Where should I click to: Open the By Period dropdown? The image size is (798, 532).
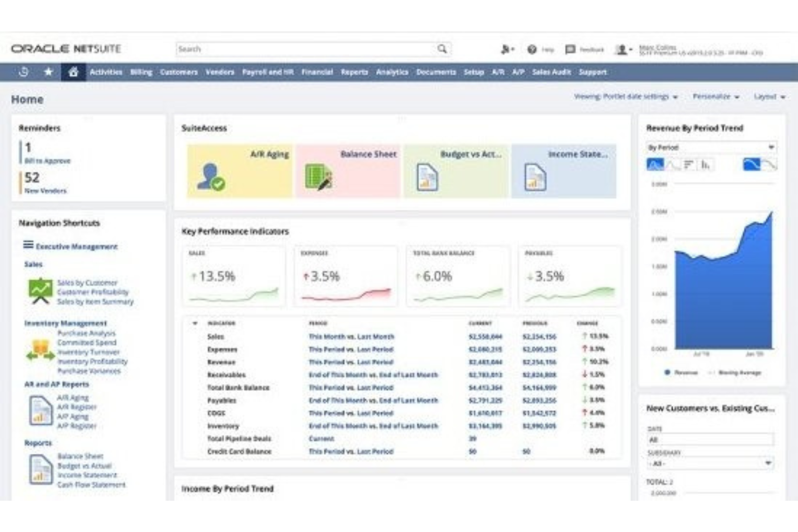[711, 147]
